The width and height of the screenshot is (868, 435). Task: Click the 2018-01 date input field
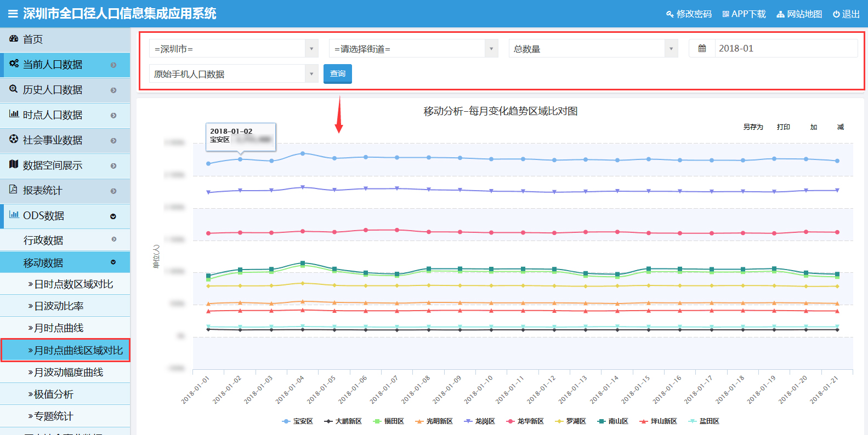[786, 48]
